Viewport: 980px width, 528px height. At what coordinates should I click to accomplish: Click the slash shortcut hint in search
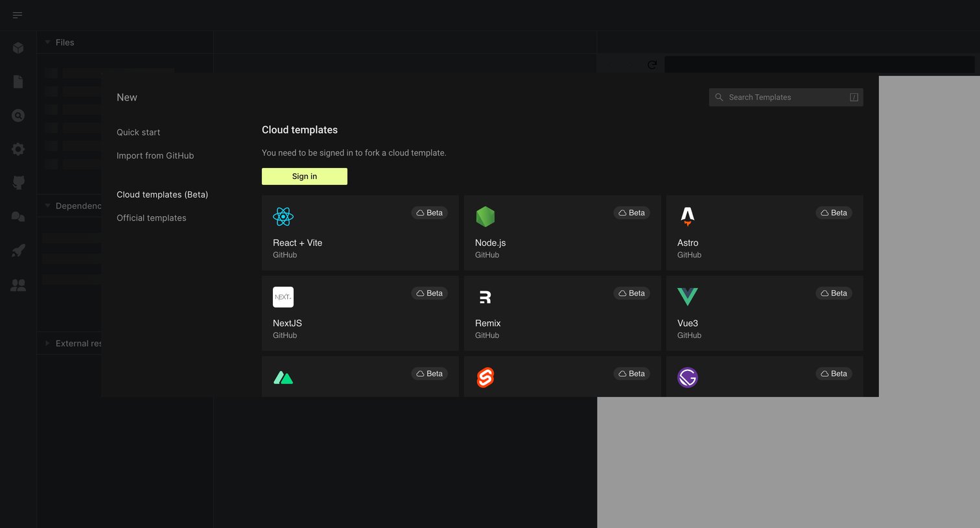pos(854,97)
